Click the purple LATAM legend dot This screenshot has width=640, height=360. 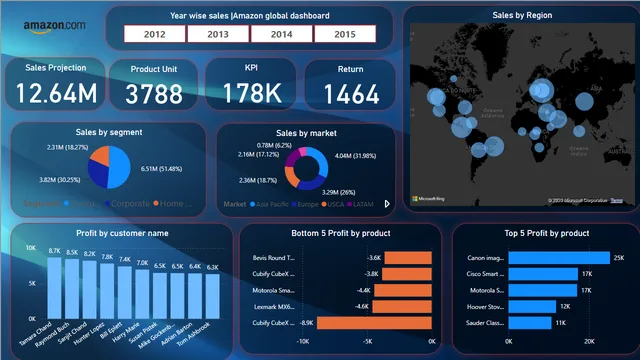coord(349,204)
